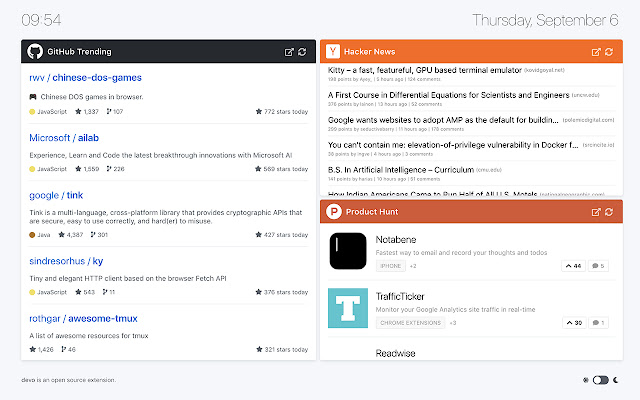Refresh the Hacker News feed
Viewport: 640px width, 400px height.
coord(608,51)
